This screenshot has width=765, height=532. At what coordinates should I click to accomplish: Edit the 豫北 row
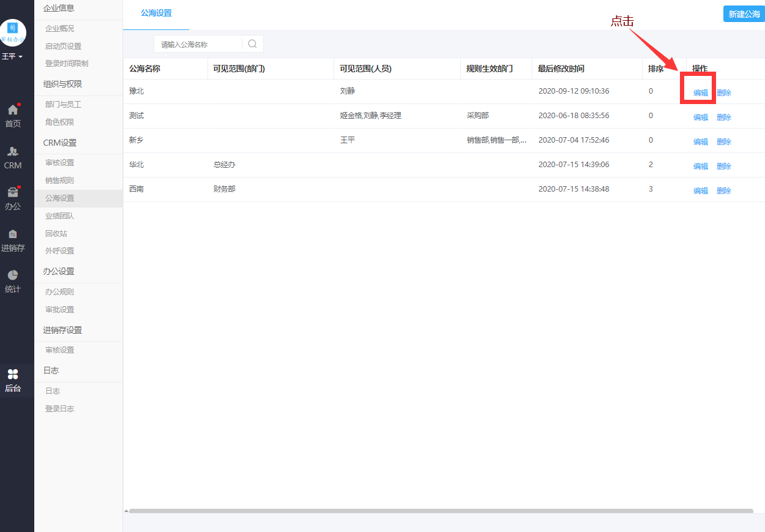coord(701,93)
